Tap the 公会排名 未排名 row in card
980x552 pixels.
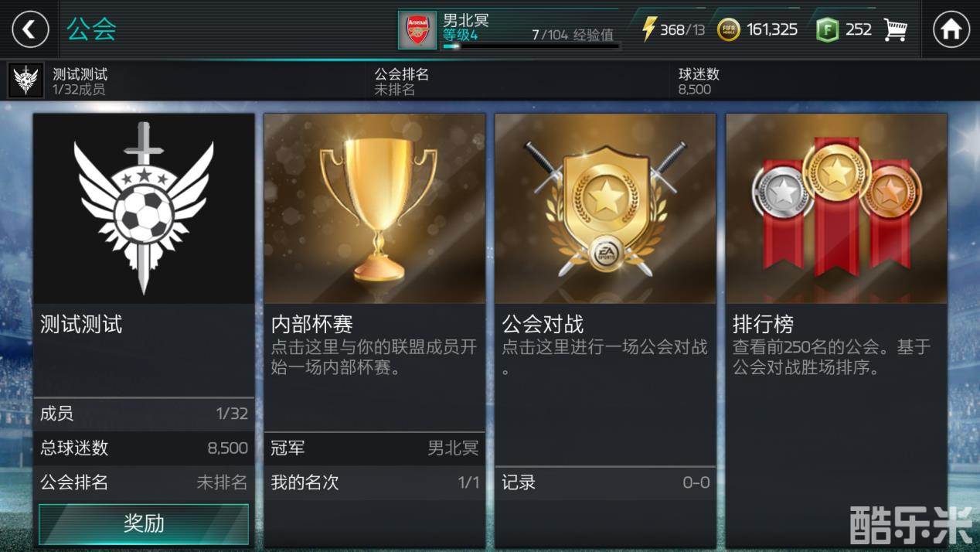pyautogui.click(x=144, y=482)
